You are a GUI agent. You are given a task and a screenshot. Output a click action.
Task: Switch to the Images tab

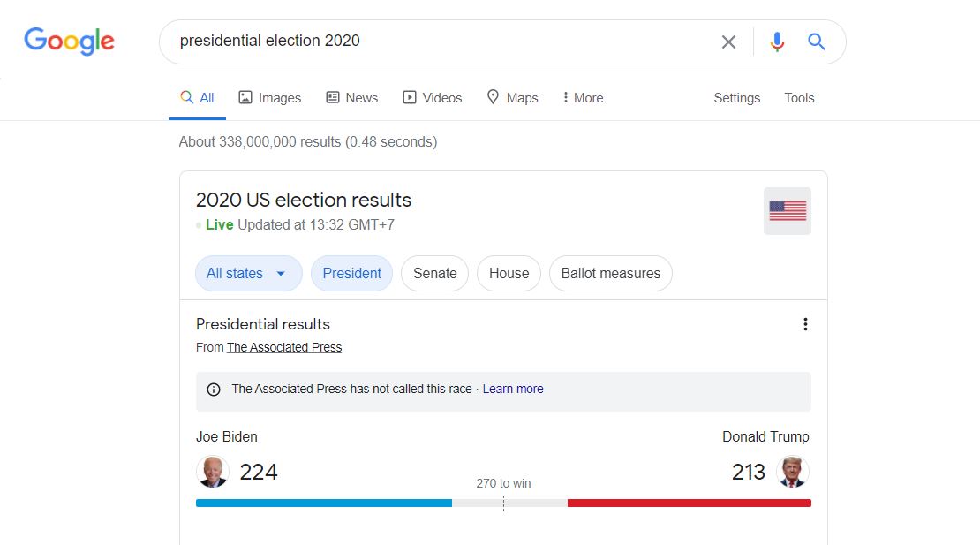[270, 98]
